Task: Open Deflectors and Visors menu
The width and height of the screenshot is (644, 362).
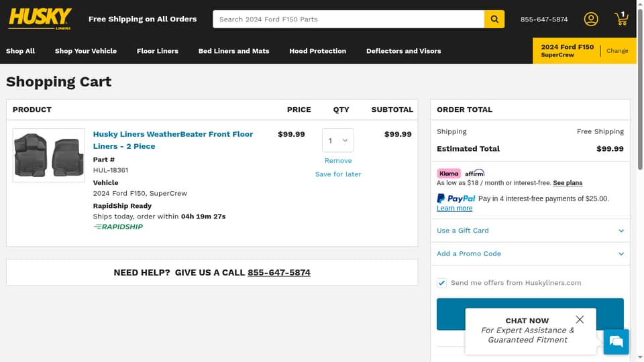Action: pos(403,51)
